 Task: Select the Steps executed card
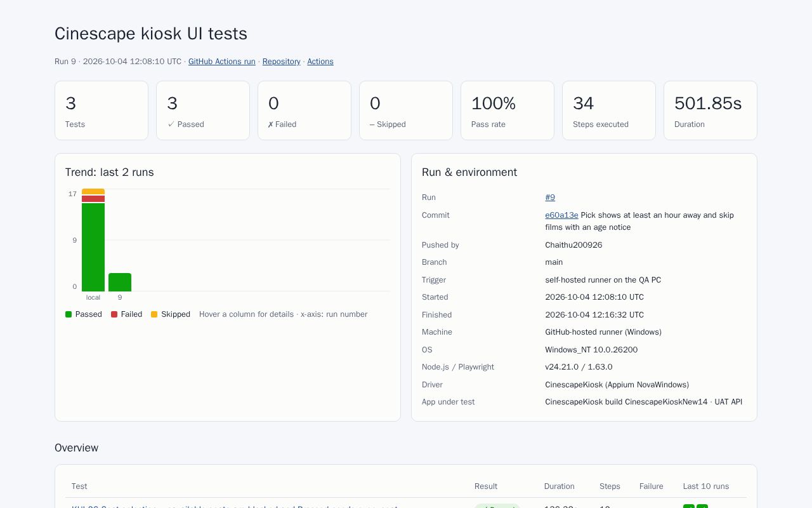pyautogui.click(x=609, y=110)
